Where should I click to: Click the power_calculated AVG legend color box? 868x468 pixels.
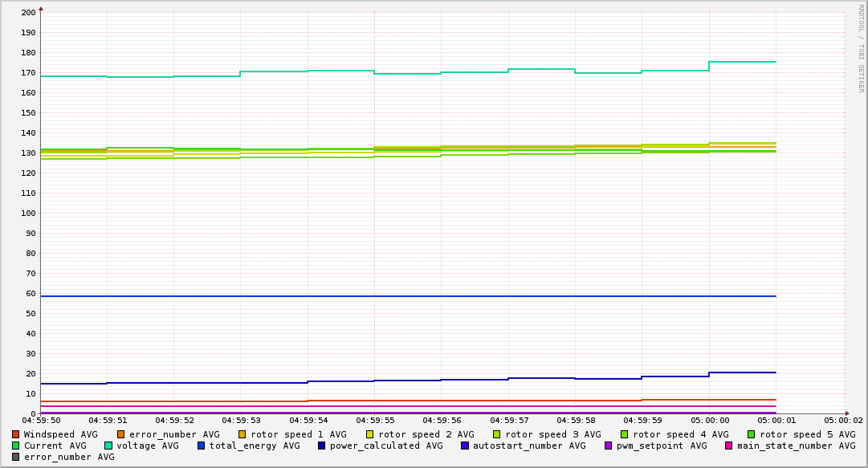click(322, 446)
